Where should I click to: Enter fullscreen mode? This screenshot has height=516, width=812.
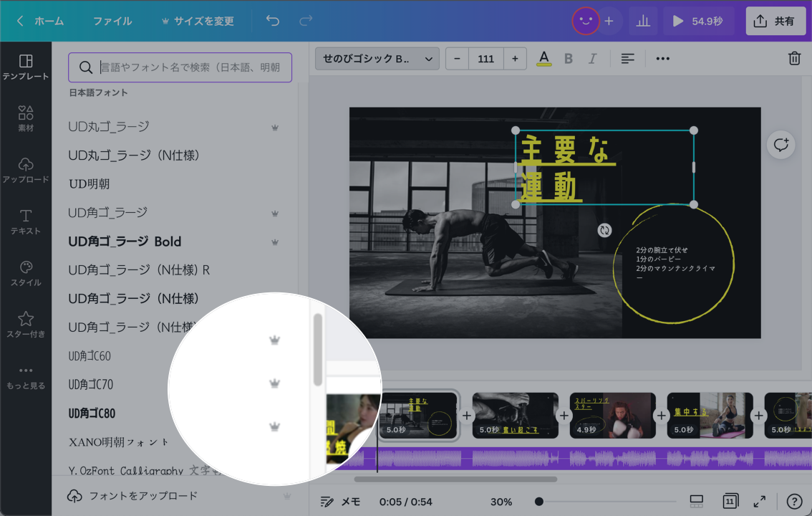coord(759,502)
